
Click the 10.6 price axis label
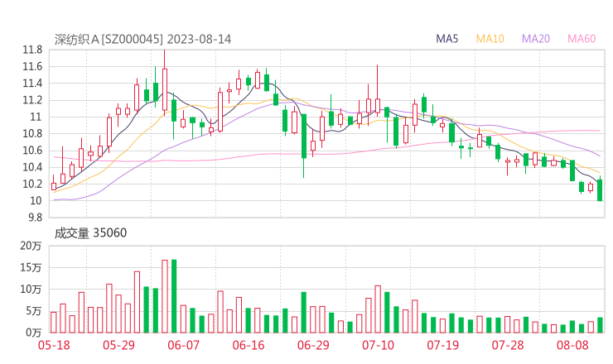(32, 151)
